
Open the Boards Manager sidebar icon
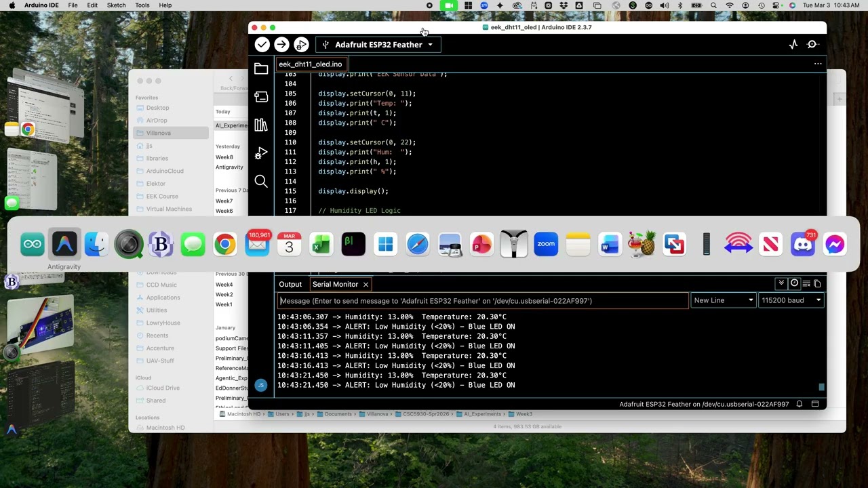click(x=261, y=97)
